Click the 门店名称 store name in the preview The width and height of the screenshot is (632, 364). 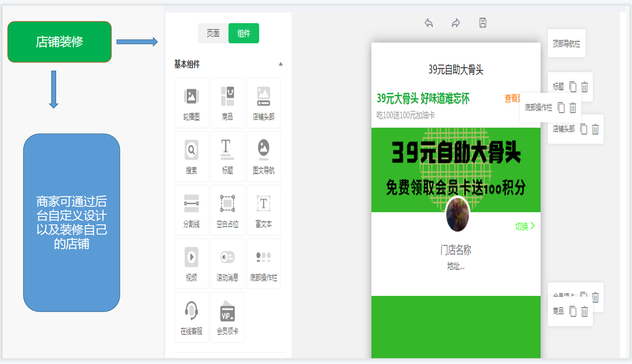[x=456, y=250]
